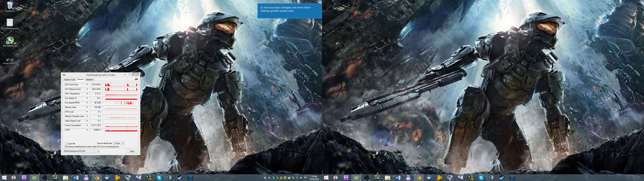Open Skype on the right monitor taskbar
This screenshot has height=181, width=644.
481,178
